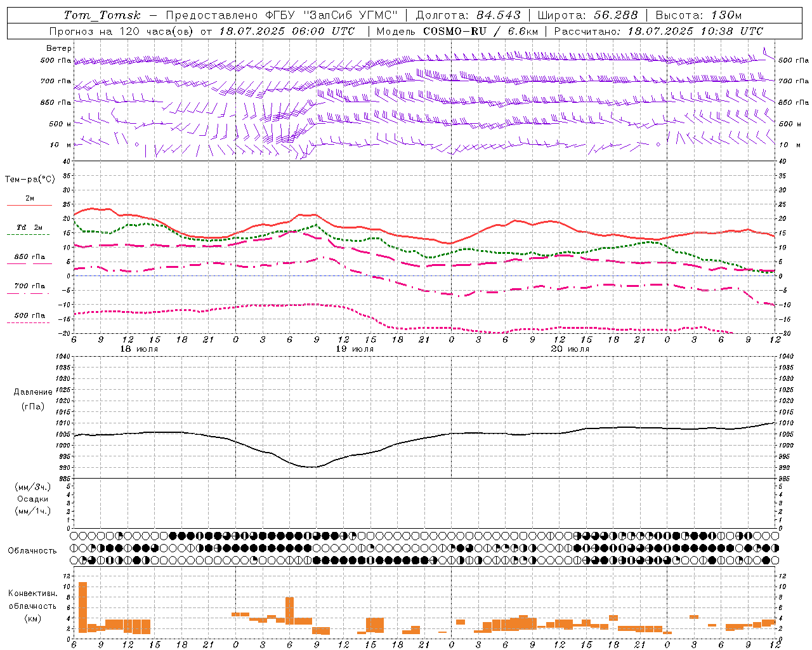This screenshot has width=812, height=650.
Task: Click the left-side 10 м wind level label
Action: [x=60, y=145]
